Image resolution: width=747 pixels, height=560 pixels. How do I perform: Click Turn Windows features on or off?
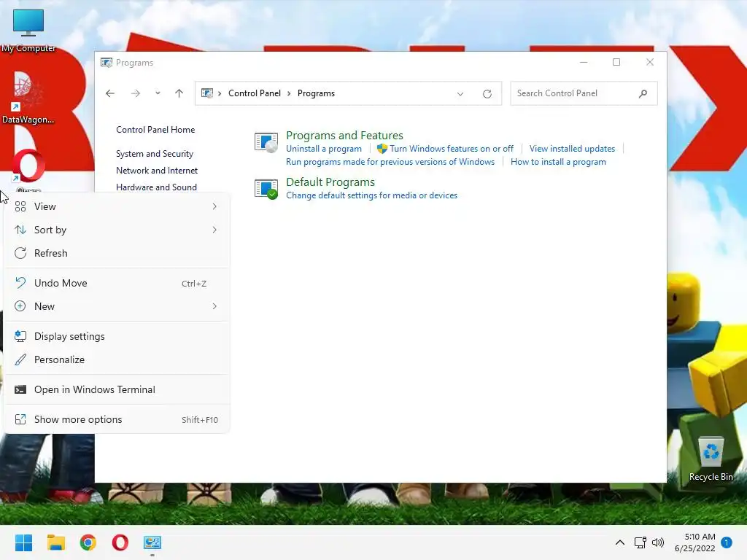click(x=452, y=149)
